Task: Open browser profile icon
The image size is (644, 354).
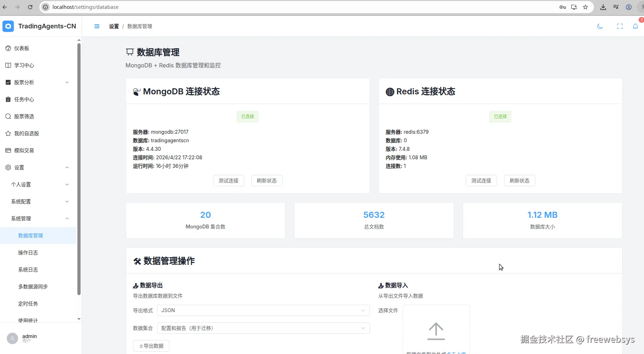Action: point(629,7)
